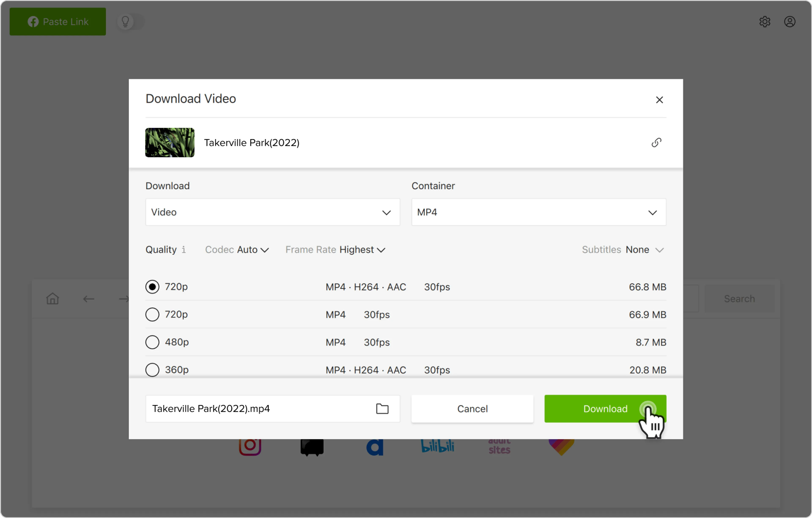The image size is (812, 518).
Task: Close the Download Video dialog
Action: point(659,100)
